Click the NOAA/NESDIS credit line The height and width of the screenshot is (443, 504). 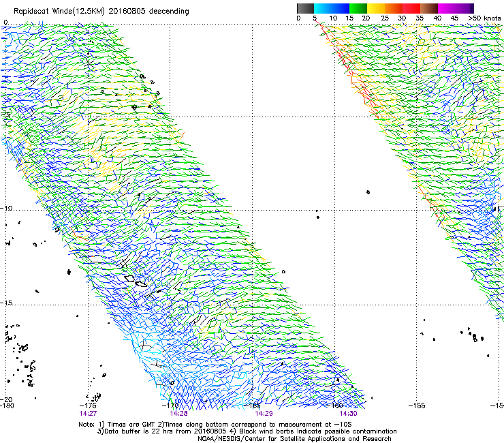pyautogui.click(x=294, y=439)
